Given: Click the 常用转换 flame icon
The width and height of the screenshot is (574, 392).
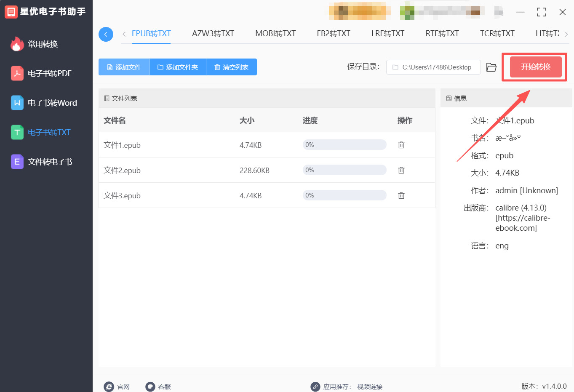Looking at the screenshot, I should point(17,43).
